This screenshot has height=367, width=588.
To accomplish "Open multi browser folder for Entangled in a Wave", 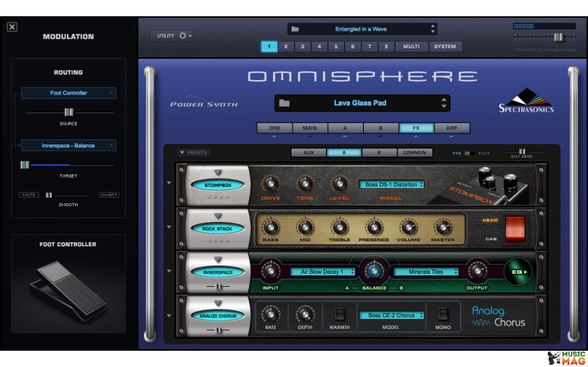I will pos(295,29).
